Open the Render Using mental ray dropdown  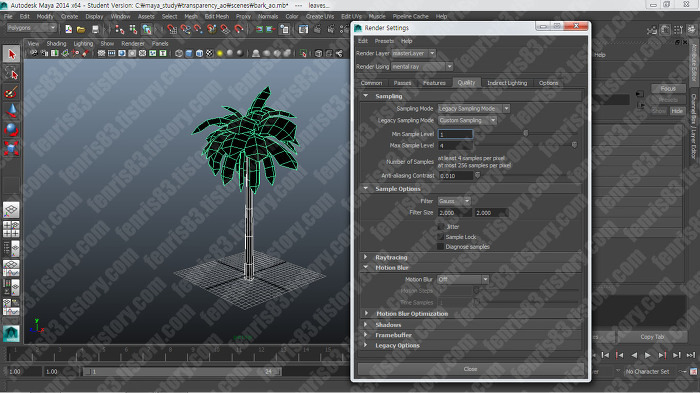(x=422, y=67)
